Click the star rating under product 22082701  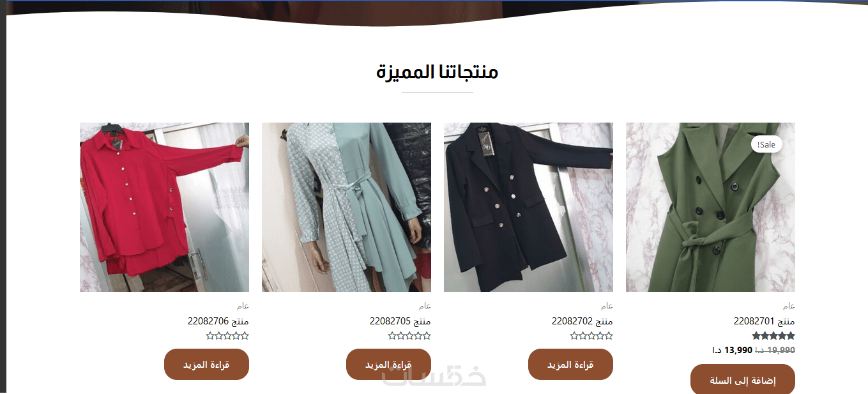[773, 336]
